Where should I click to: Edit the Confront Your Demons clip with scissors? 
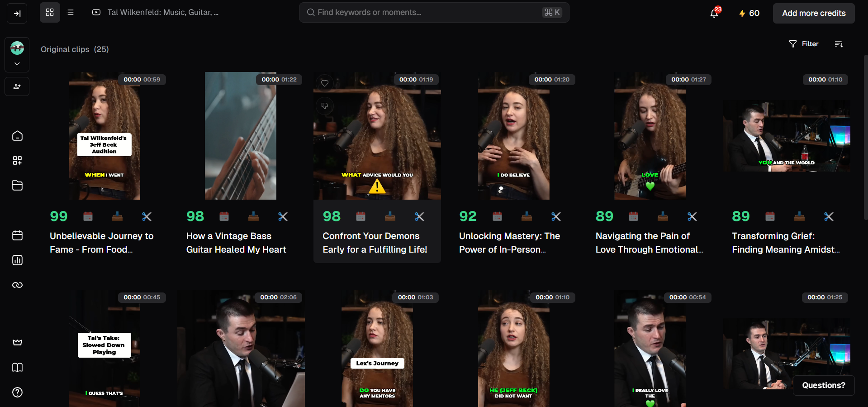pyautogui.click(x=420, y=216)
